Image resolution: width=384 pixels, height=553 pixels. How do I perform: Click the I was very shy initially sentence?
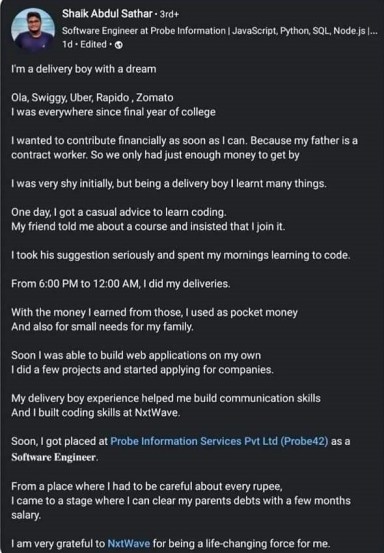click(x=169, y=184)
